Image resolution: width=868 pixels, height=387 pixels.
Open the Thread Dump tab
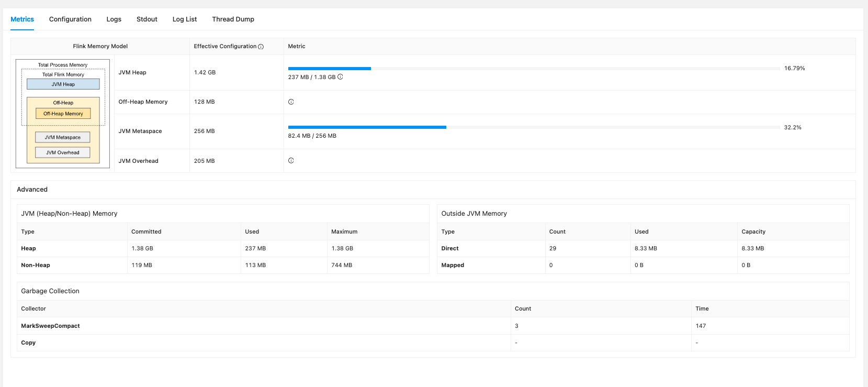(x=233, y=19)
